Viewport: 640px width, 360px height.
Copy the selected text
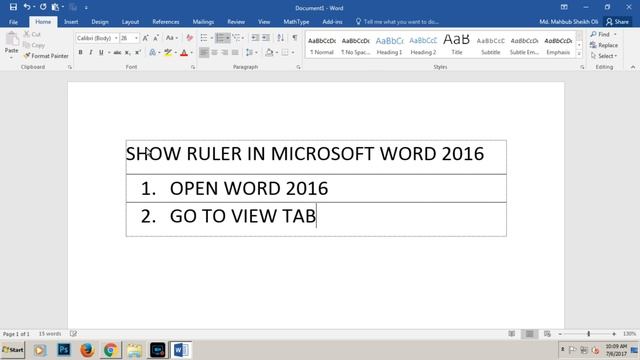click(x=34, y=45)
